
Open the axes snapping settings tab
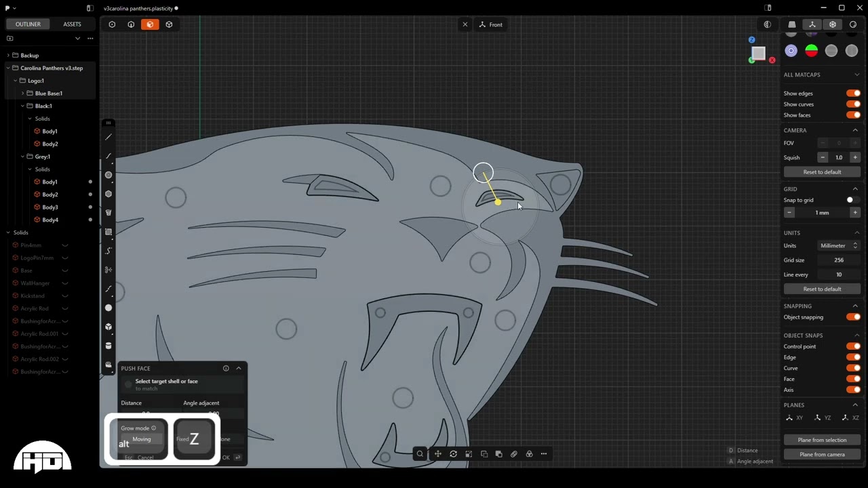coord(812,24)
